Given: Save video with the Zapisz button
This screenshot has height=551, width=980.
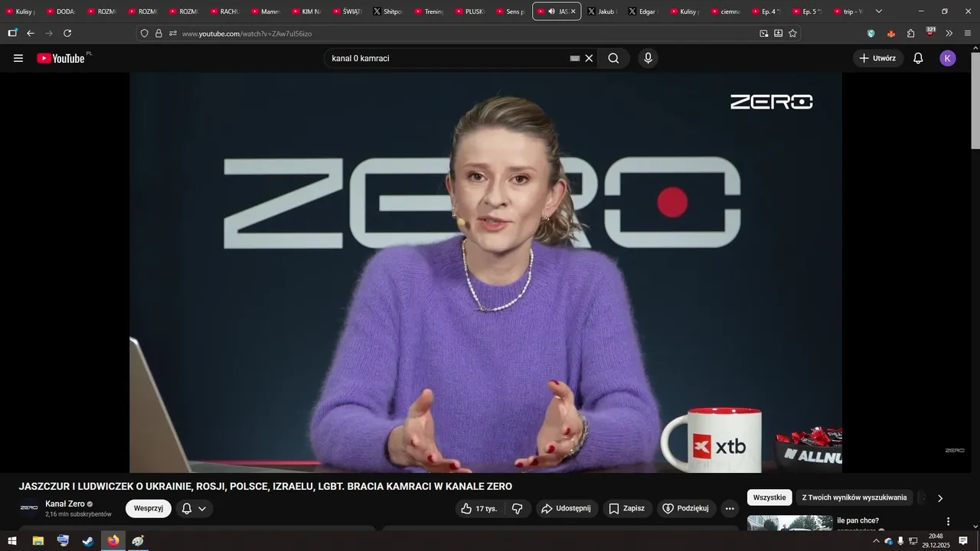Looking at the screenshot, I should point(627,508).
